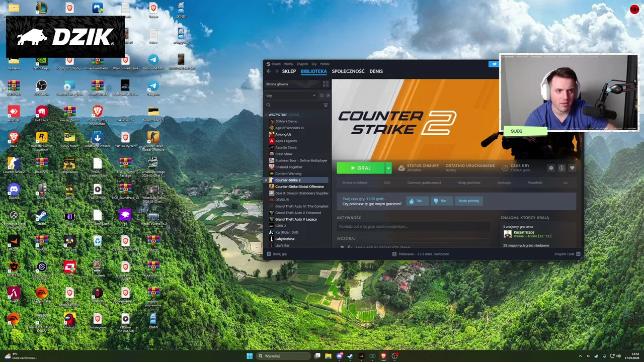The image size is (644, 362).
Task: Open OBS Studio desktop shortcut
Action: [42, 87]
